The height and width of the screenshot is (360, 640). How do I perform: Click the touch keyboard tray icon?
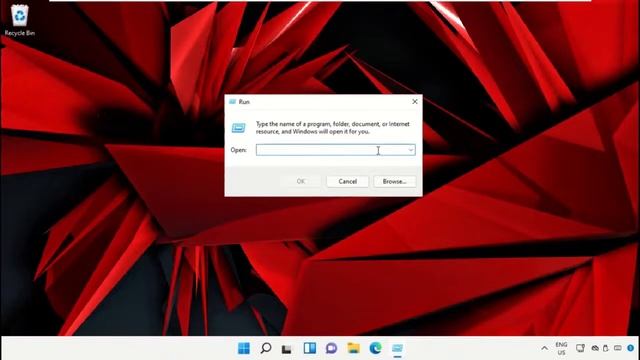click(618, 348)
